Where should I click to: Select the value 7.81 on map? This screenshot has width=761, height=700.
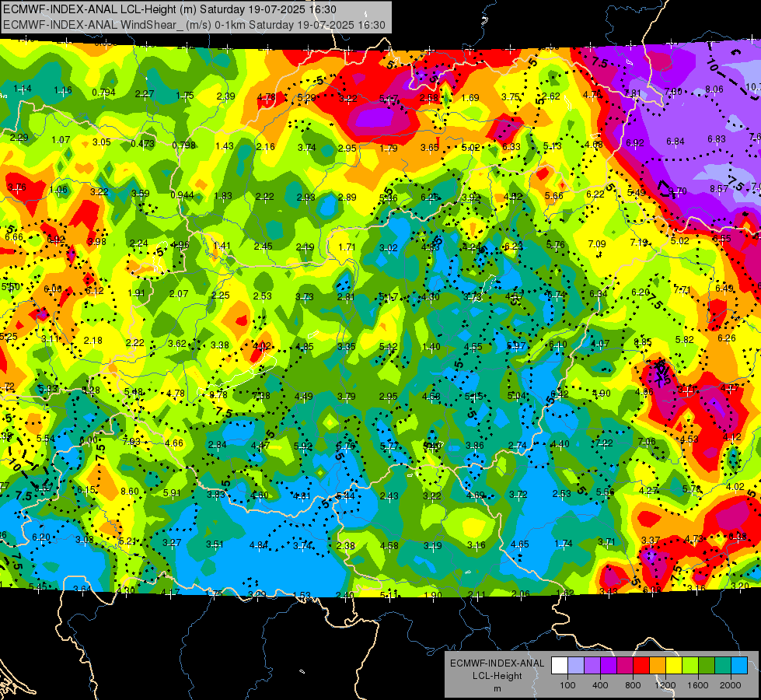click(633, 93)
